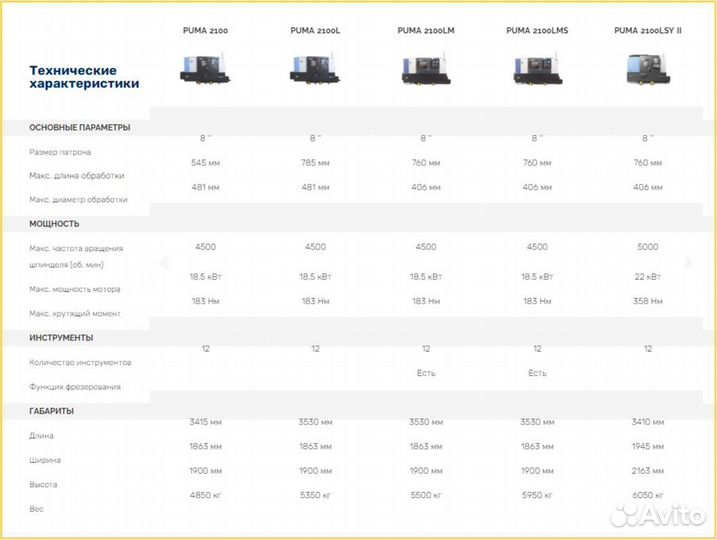Toggle the ИНСТРУМЕНТЫ section row

(61, 338)
